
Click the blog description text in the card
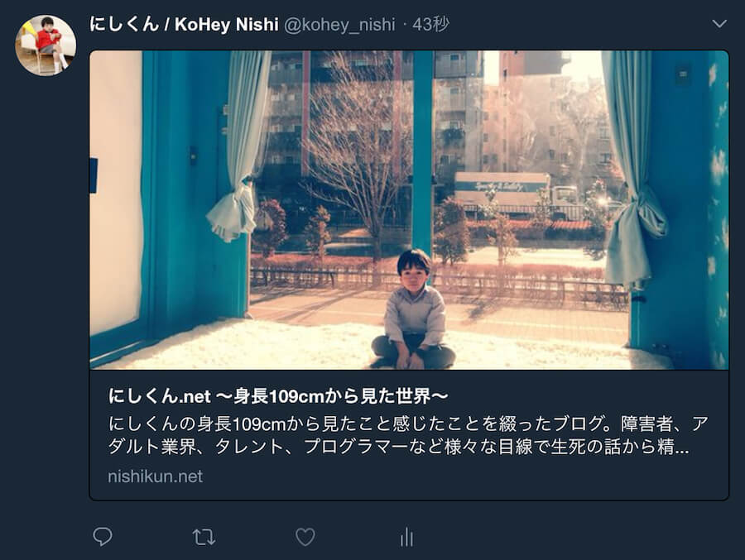408,435
